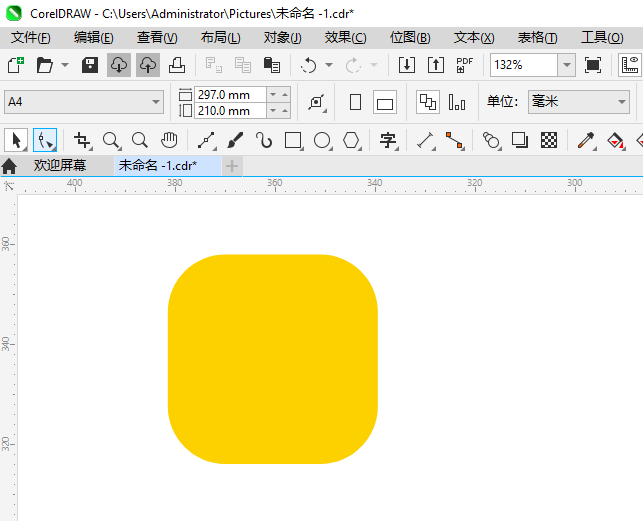Switch to the 欢迎屏幕 tab
The height and width of the screenshot is (521, 643).
[60, 166]
